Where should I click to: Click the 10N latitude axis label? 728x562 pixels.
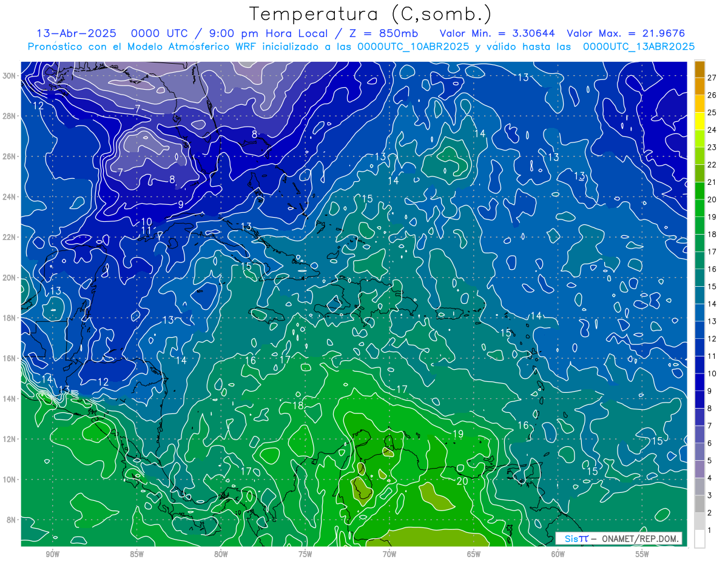click(x=10, y=479)
